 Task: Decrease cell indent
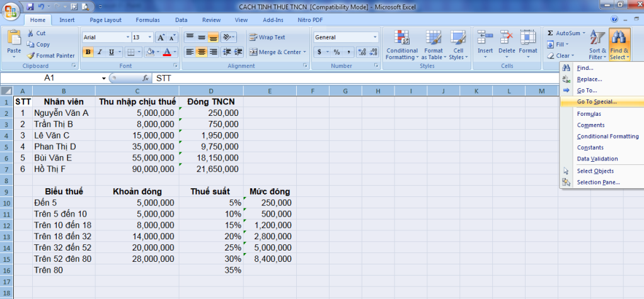226,52
